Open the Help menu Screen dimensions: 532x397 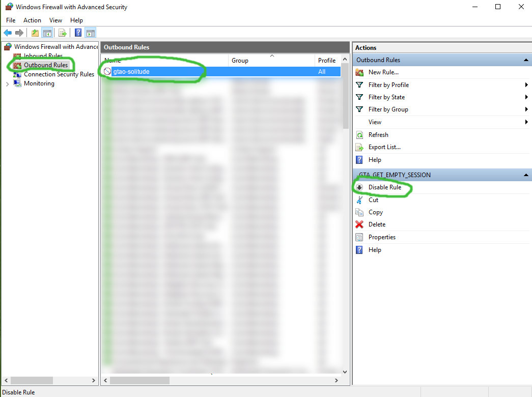[x=76, y=20]
